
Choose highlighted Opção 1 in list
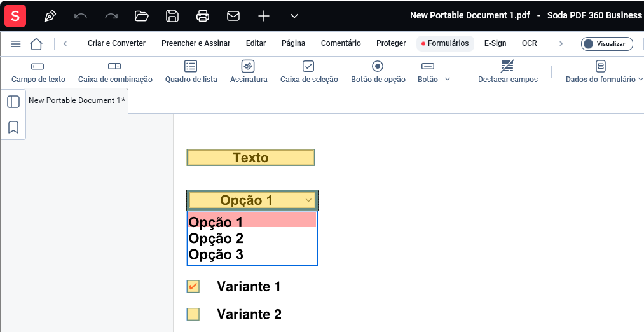(x=252, y=220)
